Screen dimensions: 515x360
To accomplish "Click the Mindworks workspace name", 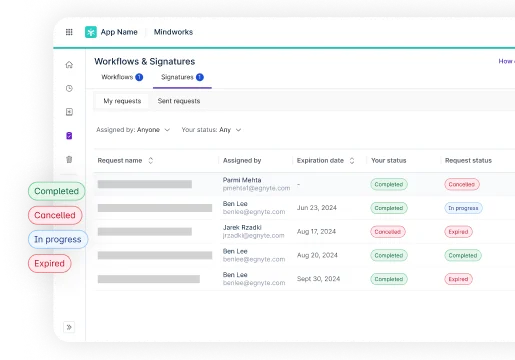I will [173, 32].
